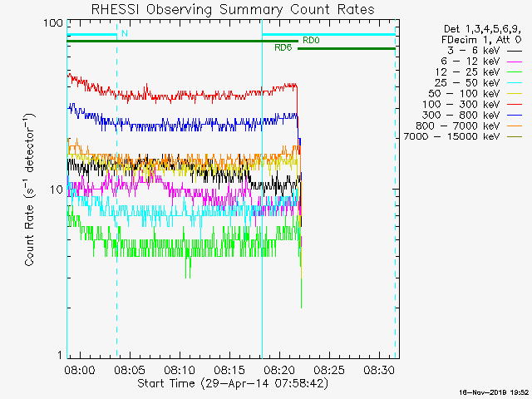This screenshot has height=399, width=532.
Task: Click the dark green RD0 interval bar
Action: pyautogui.click(x=182, y=42)
